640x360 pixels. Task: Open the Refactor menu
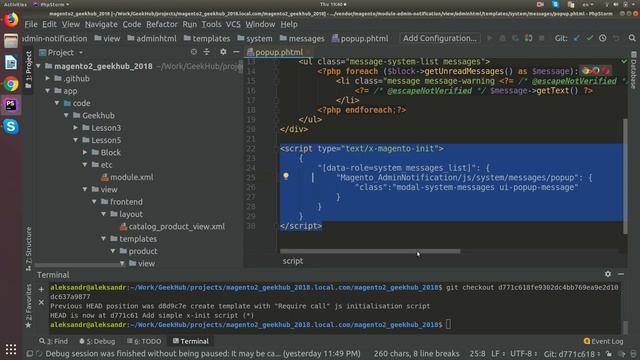point(162,24)
